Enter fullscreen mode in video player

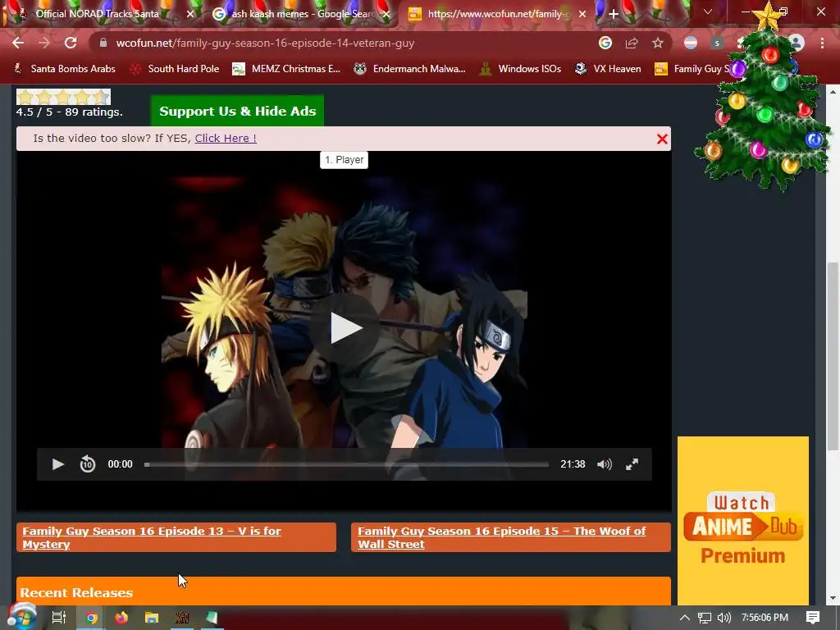pyautogui.click(x=632, y=464)
